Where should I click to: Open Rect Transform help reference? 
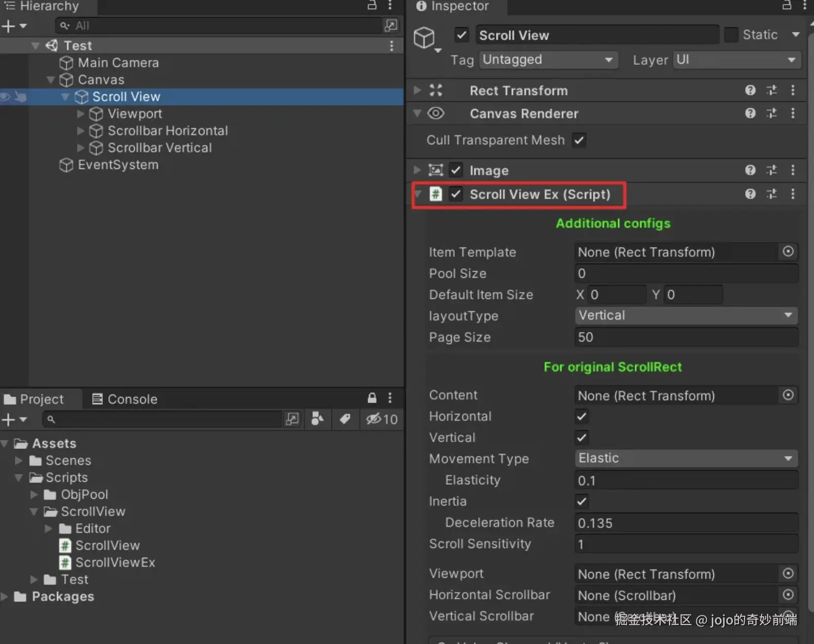click(x=750, y=90)
